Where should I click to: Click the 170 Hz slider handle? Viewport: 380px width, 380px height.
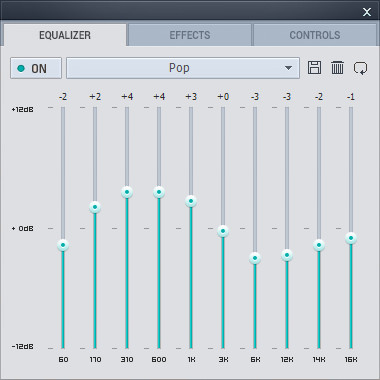click(95, 207)
